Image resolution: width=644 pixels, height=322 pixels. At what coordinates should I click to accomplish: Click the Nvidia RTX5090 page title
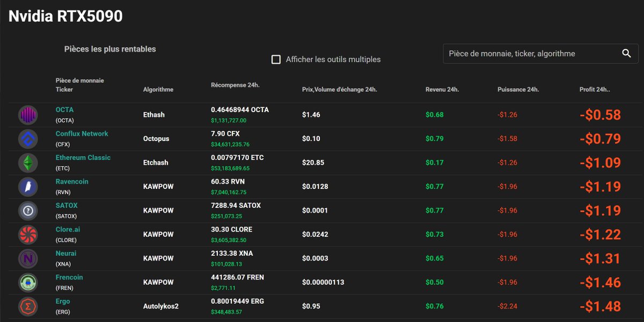point(65,16)
